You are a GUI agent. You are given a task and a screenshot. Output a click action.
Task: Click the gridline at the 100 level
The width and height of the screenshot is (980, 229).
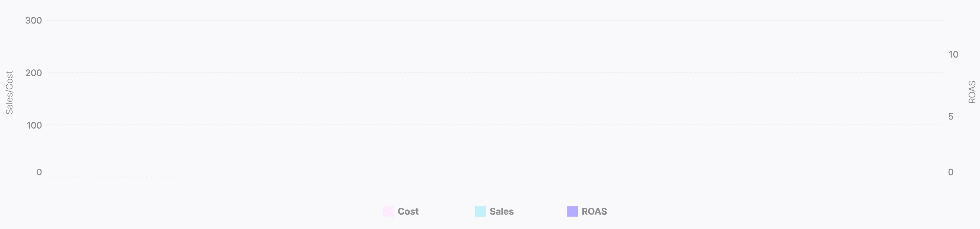pos(495,125)
